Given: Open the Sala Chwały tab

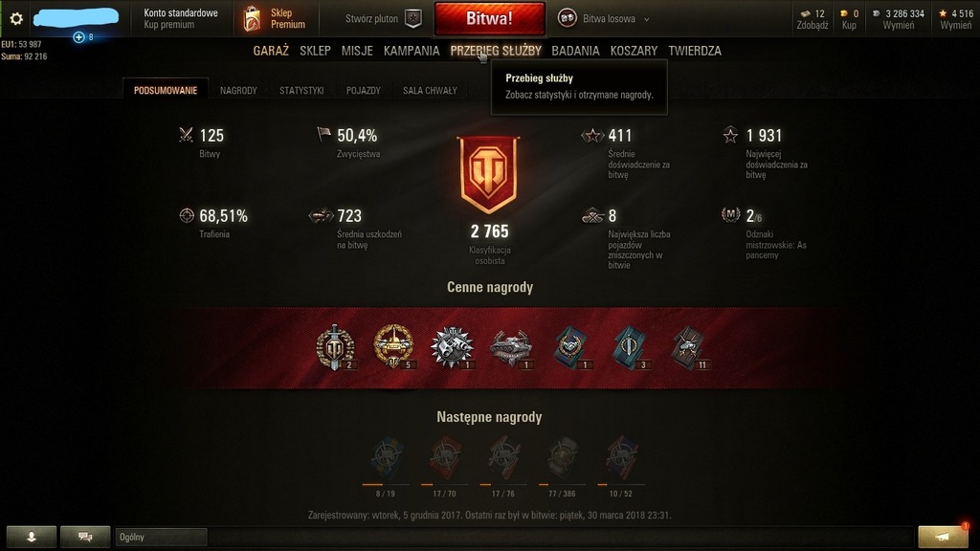Looking at the screenshot, I should 430,91.
